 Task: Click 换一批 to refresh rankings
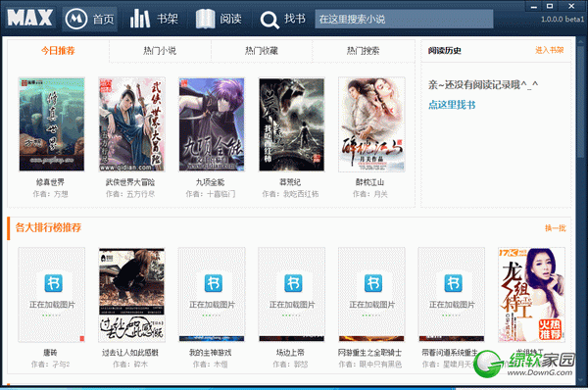(x=556, y=228)
